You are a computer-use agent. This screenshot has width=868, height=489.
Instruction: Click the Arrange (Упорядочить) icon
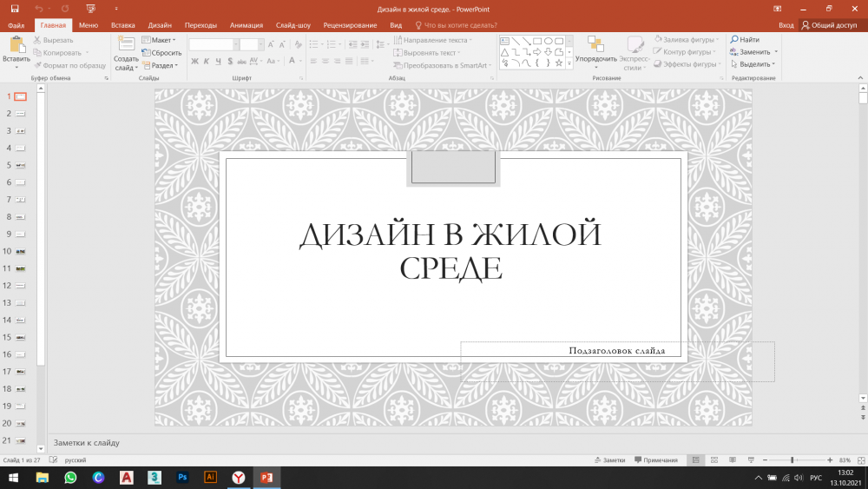(595, 44)
